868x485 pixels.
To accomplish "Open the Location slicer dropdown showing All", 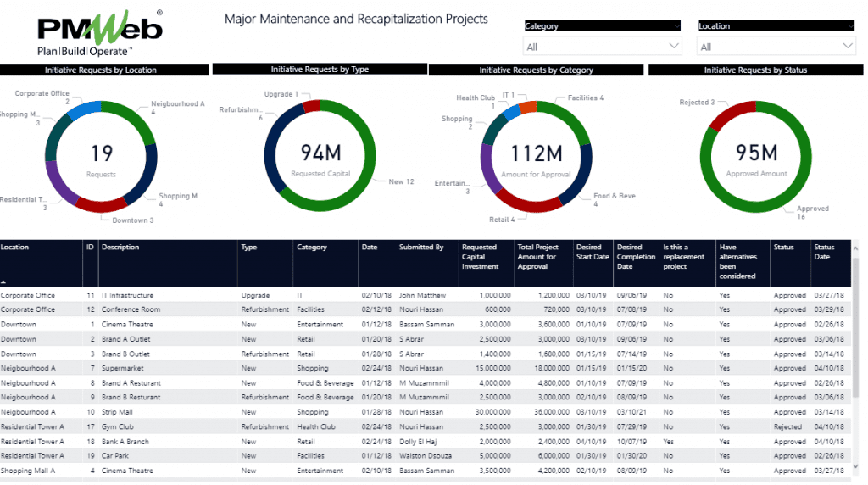I will click(x=776, y=47).
